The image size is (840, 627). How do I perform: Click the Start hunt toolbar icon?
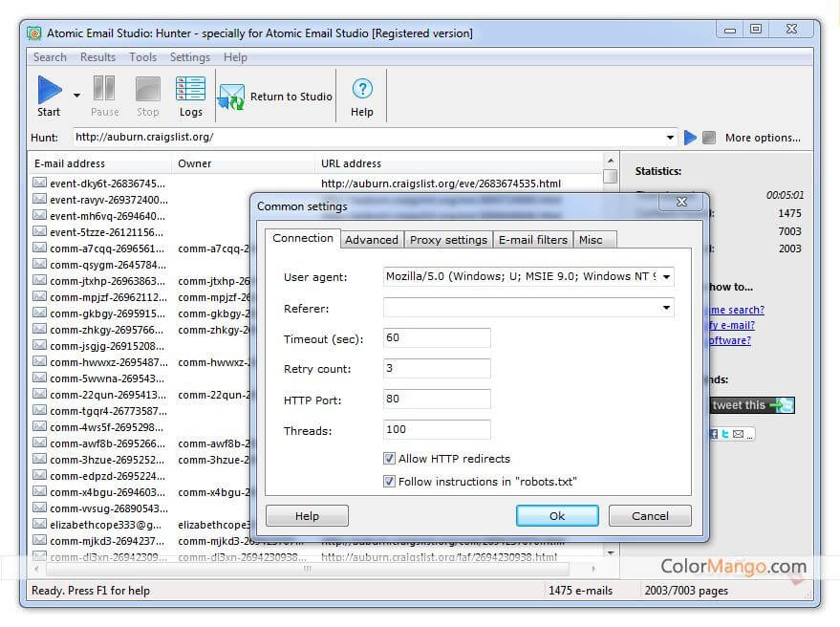tap(49, 91)
